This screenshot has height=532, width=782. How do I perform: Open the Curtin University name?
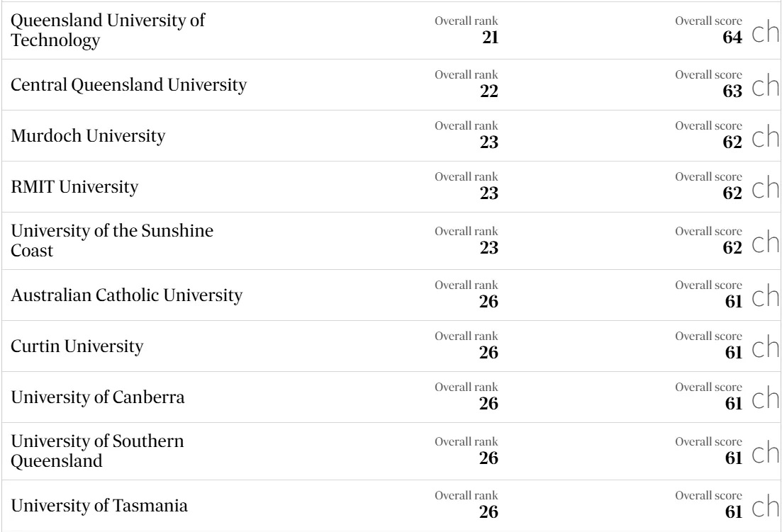click(x=77, y=347)
